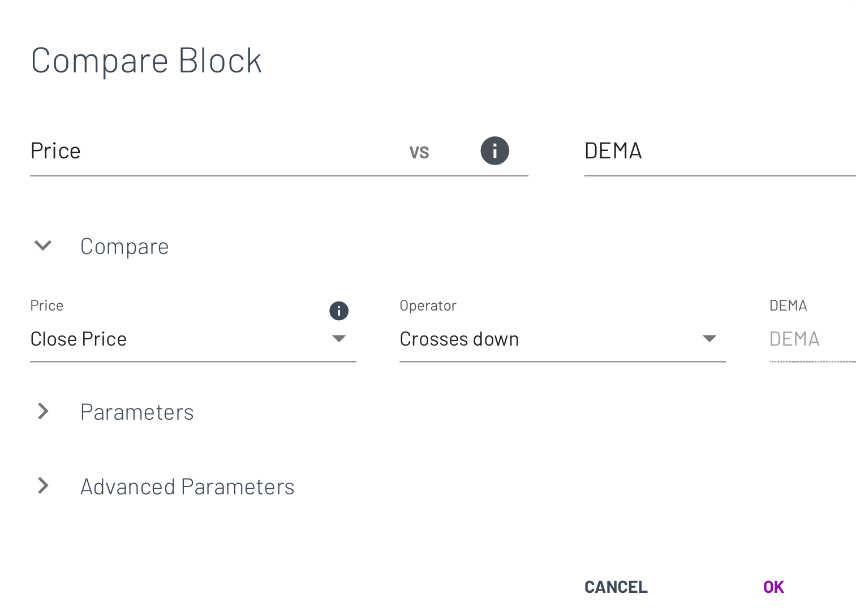The height and width of the screenshot is (616, 856).
Task: Expand the Parameters section chevron
Action: pos(43,411)
